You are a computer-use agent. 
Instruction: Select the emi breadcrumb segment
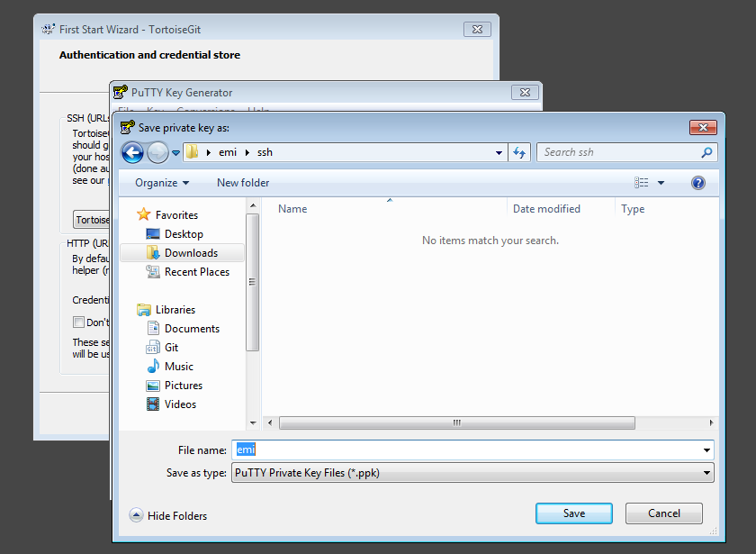pos(228,152)
